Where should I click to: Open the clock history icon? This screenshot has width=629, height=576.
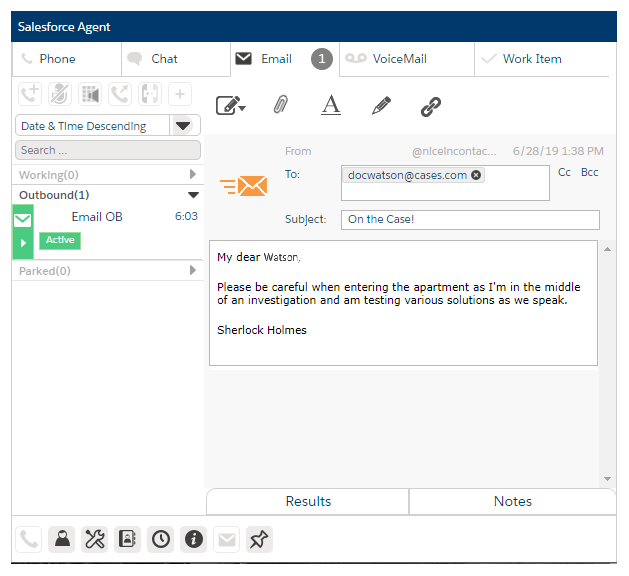[x=160, y=539]
